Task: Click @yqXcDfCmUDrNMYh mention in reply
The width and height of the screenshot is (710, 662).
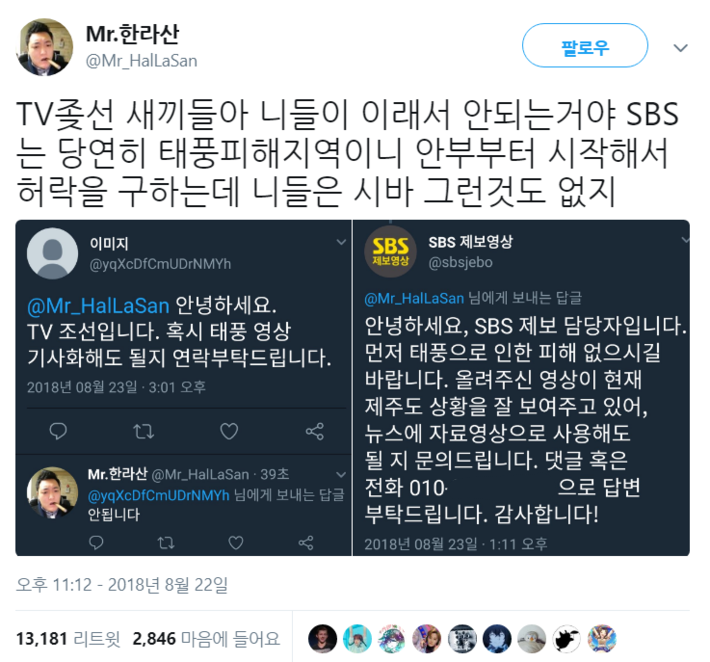Action: pos(158,495)
